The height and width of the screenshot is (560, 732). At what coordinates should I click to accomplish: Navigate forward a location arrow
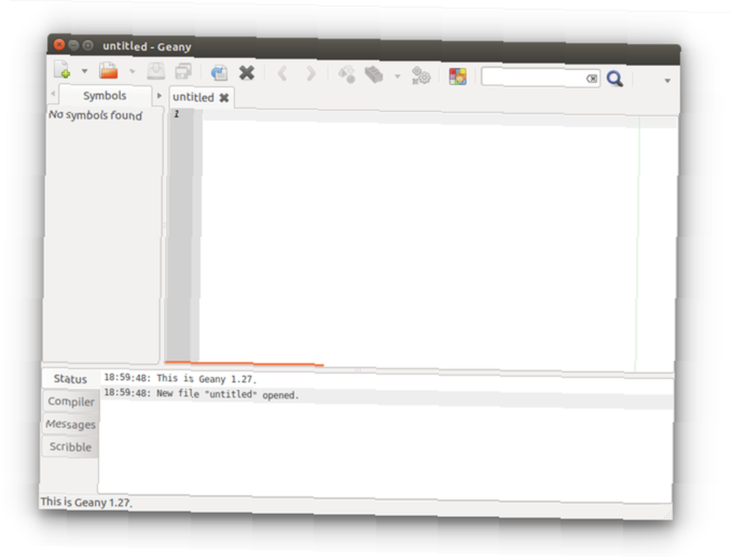click(x=310, y=74)
